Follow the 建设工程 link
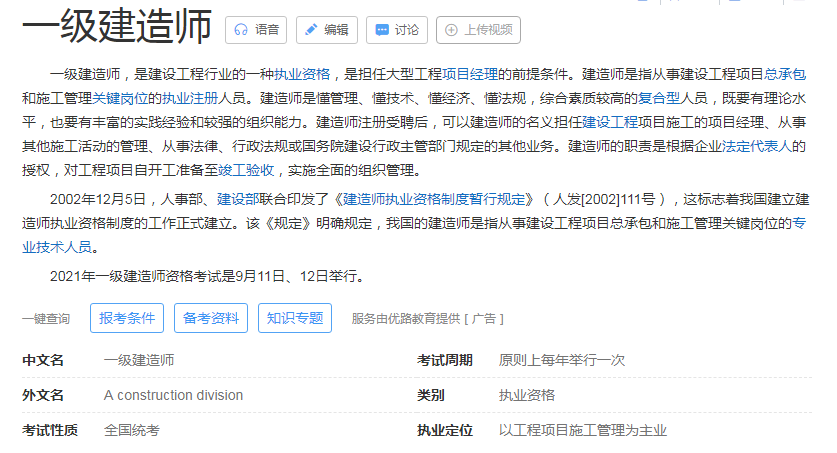This screenshot has height=453, width=837. pyautogui.click(x=610, y=122)
